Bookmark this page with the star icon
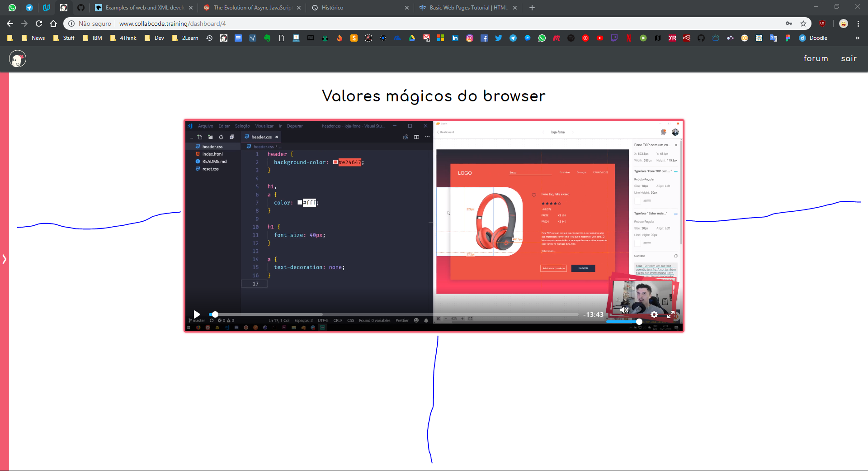The image size is (868, 471). (x=803, y=24)
